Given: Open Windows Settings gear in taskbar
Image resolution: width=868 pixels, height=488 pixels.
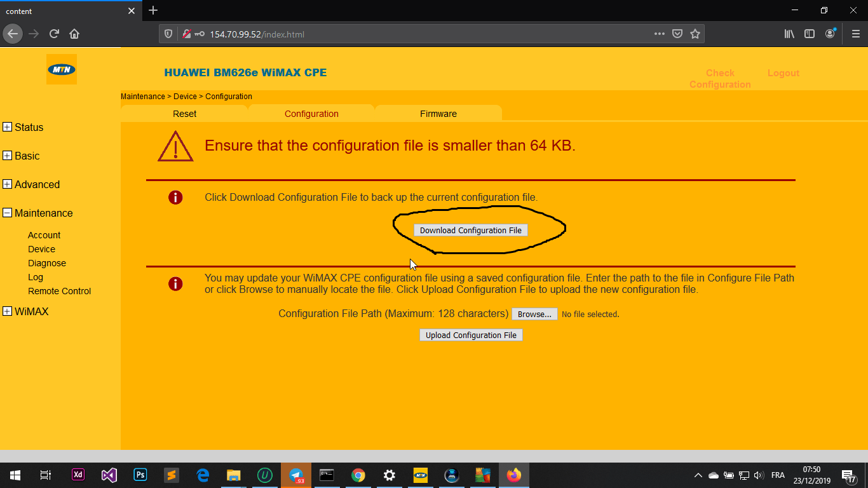Looking at the screenshot, I should [x=390, y=475].
